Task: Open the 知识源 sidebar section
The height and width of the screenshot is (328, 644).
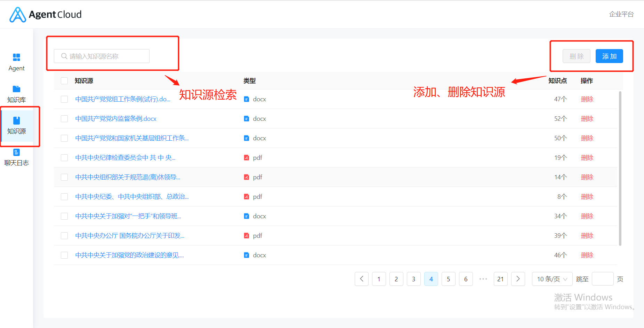Action: pyautogui.click(x=16, y=126)
